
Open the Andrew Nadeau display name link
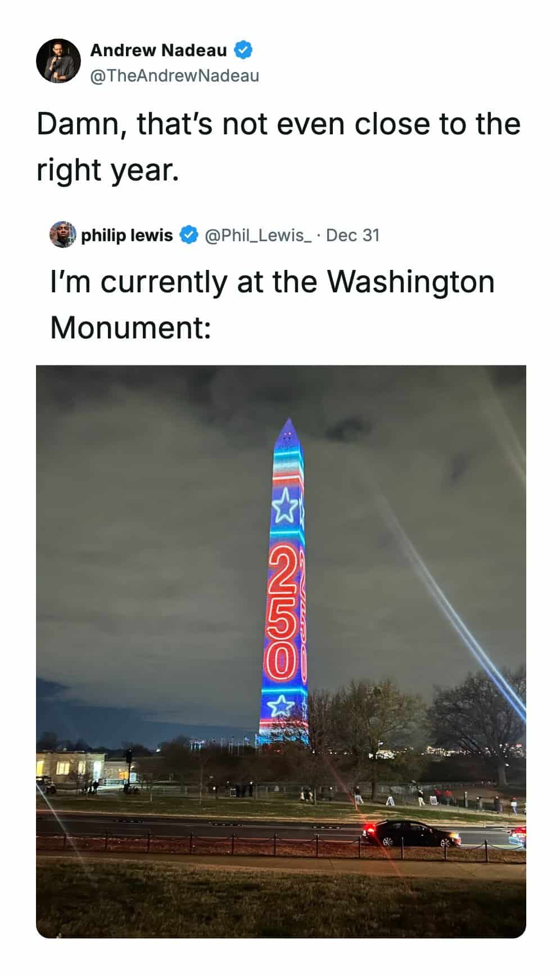coord(159,50)
